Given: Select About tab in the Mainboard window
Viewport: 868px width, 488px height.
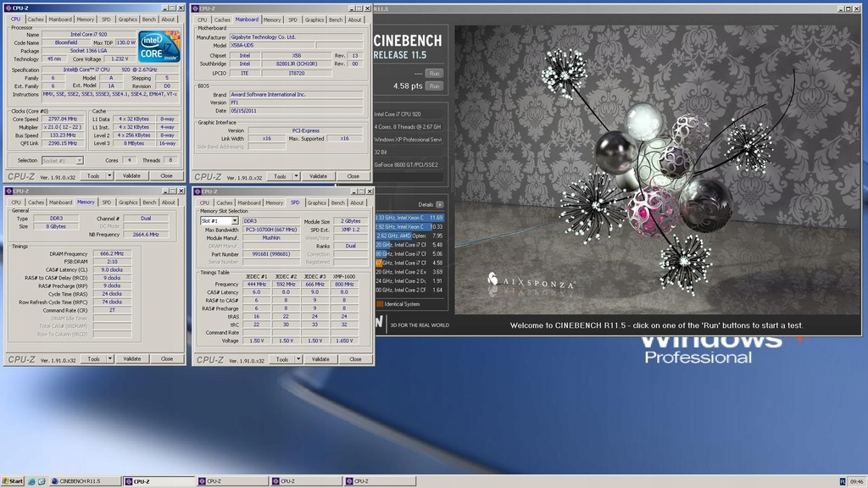Looking at the screenshot, I should click(355, 20).
